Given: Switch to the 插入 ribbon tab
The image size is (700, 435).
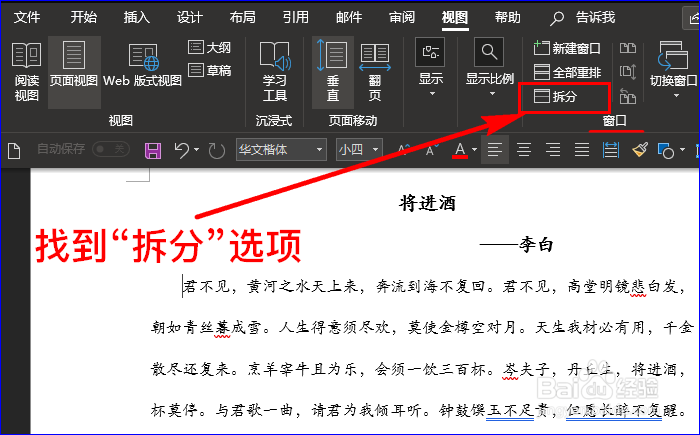Looking at the screenshot, I should (137, 17).
